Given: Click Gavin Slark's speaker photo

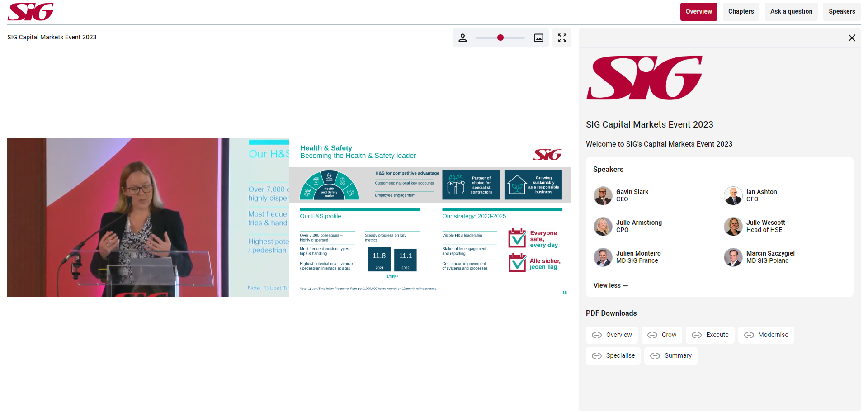Looking at the screenshot, I should click(x=603, y=196).
